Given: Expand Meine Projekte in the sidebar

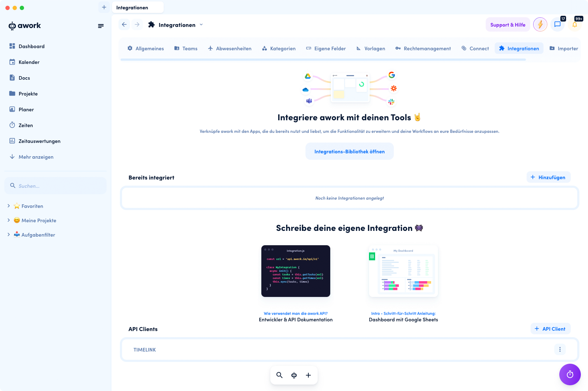Looking at the screenshot, I should tap(9, 220).
